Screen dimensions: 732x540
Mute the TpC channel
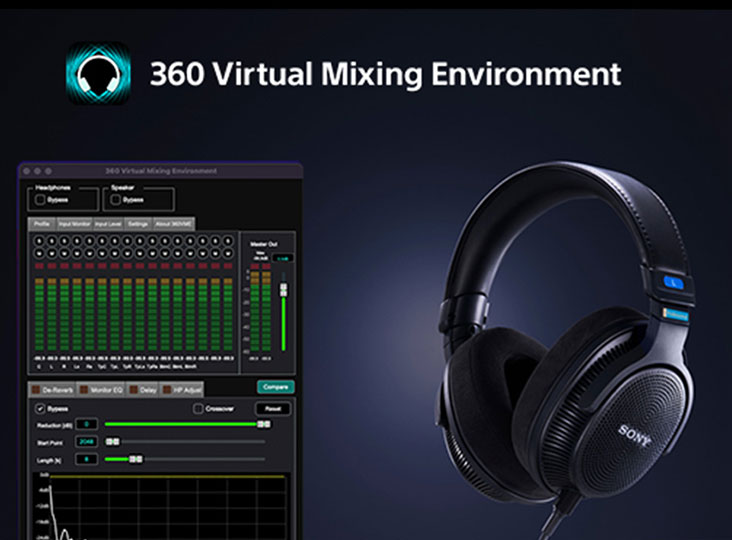pyautogui.click(x=102, y=253)
